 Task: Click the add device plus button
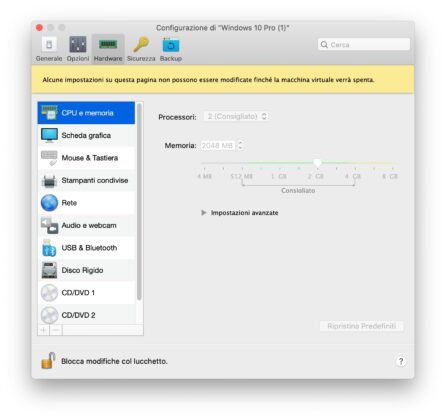(43, 330)
